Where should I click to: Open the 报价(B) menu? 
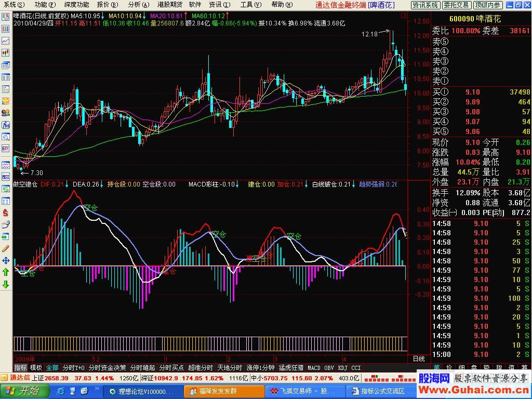tap(108, 5)
